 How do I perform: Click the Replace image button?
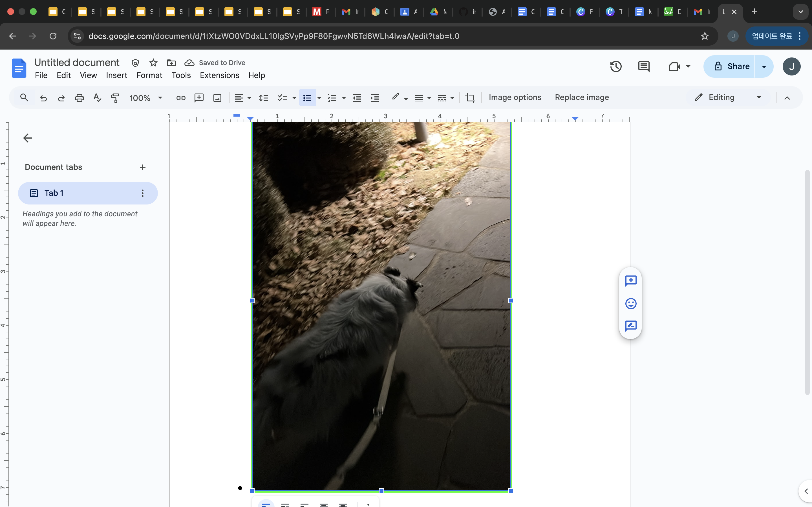pyautogui.click(x=581, y=97)
